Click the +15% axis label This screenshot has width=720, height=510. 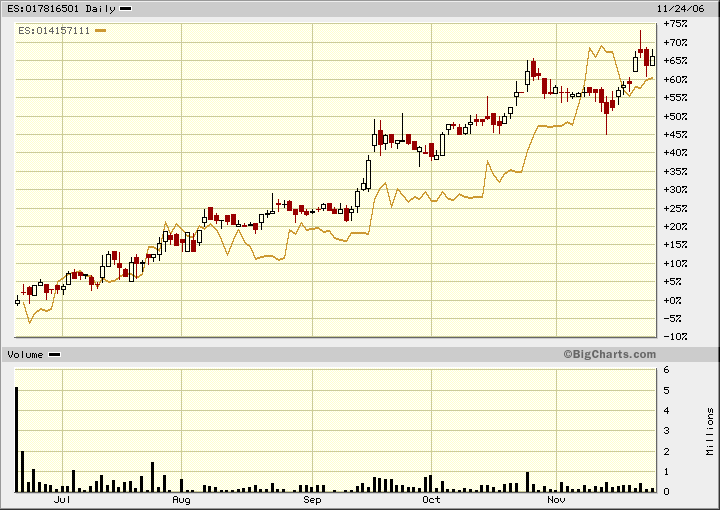pos(675,245)
